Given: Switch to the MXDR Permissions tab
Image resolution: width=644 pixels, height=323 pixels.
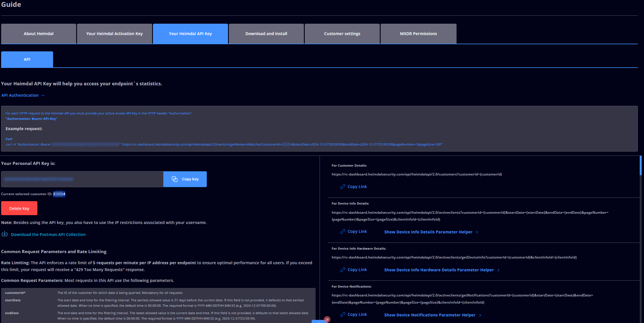Looking at the screenshot, I should tap(418, 34).
